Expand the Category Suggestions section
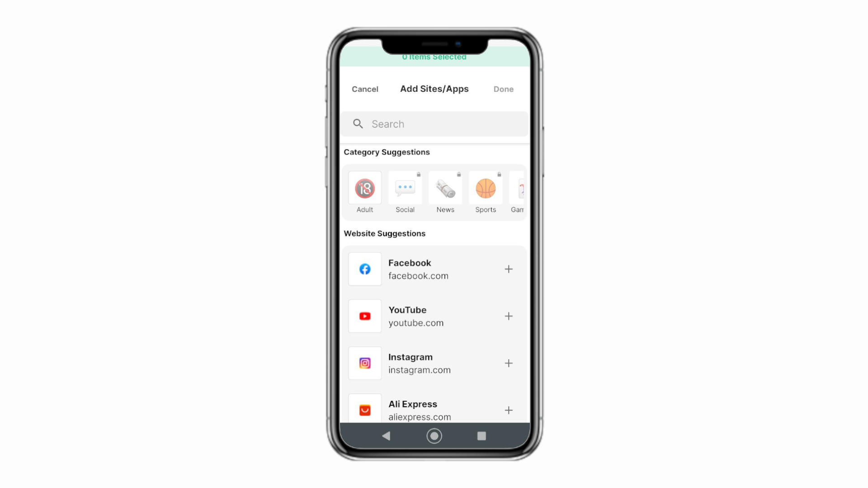This screenshot has height=488, width=868. pos(387,151)
